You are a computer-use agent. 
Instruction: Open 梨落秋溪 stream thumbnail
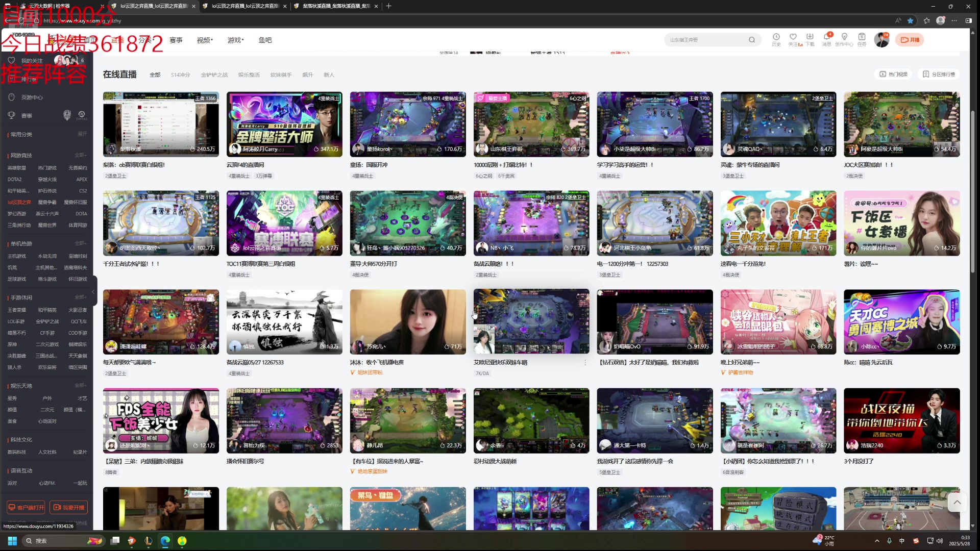click(161, 124)
